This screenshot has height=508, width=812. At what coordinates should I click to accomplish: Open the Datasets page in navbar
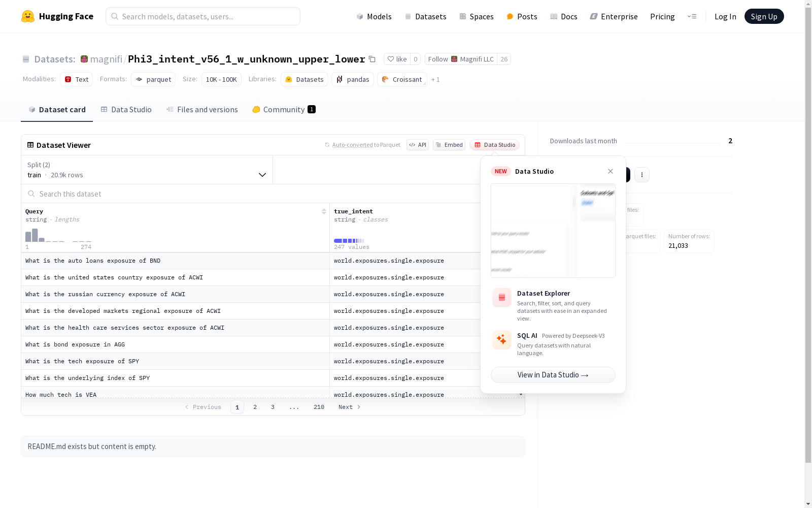click(x=425, y=16)
